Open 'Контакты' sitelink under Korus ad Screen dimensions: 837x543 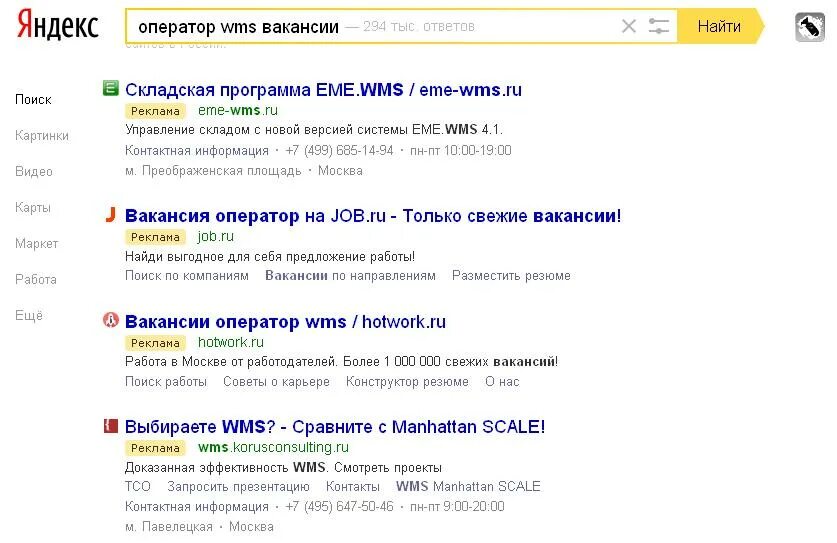coord(353,486)
